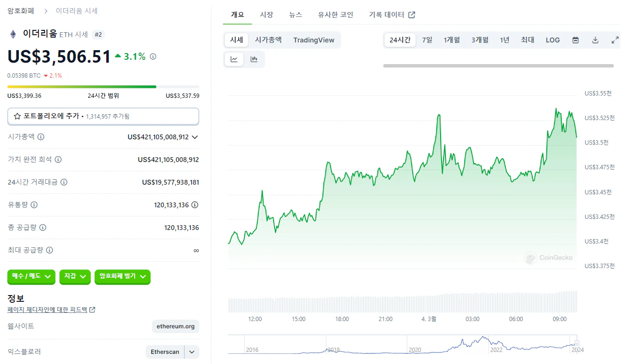
Task: Open 24시간 거래대금 info icon
Action: [x=64, y=182]
